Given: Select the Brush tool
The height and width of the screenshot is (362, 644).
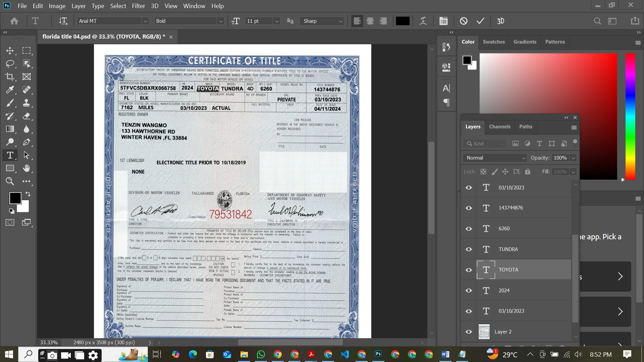Looking at the screenshot, I should pos(10,103).
